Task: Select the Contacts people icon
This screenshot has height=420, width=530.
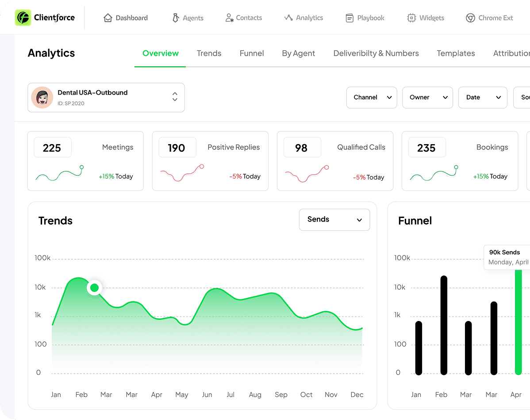Action: tap(229, 18)
